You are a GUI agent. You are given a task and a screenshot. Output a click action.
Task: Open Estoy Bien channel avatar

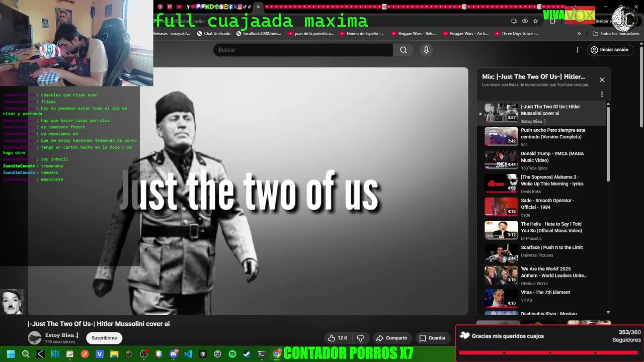34,338
